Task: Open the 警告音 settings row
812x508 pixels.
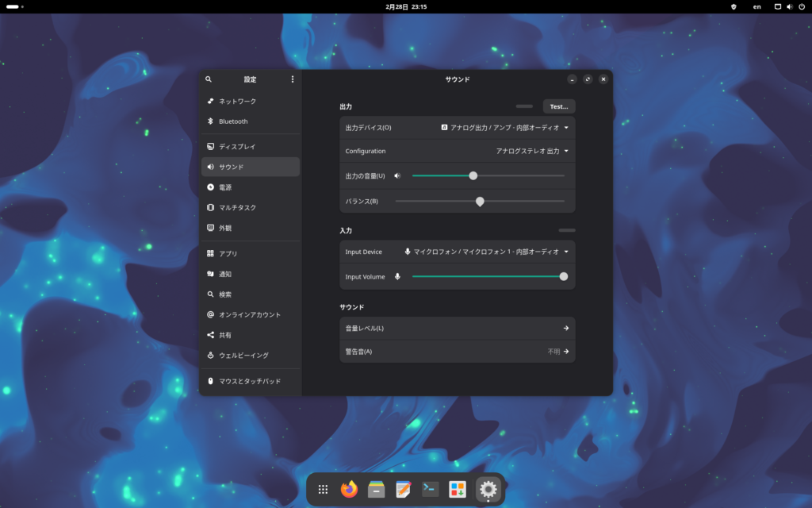Action: [457, 351]
